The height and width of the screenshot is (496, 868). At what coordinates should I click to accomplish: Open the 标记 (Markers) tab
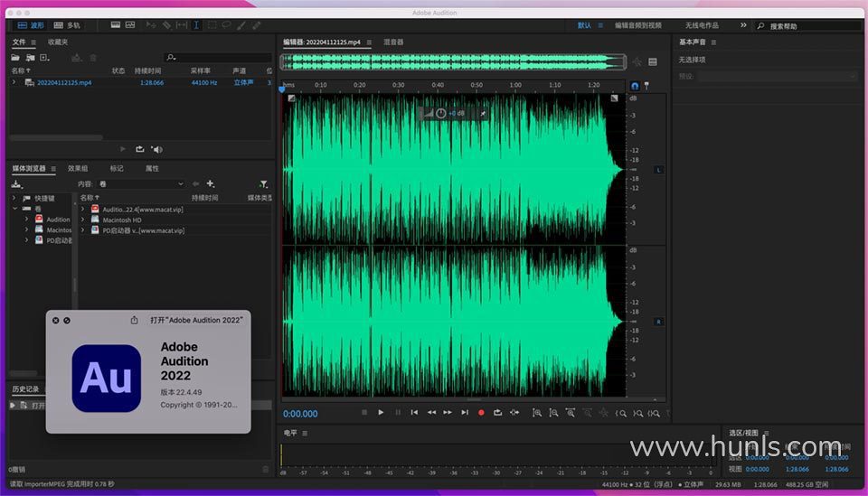click(x=117, y=169)
